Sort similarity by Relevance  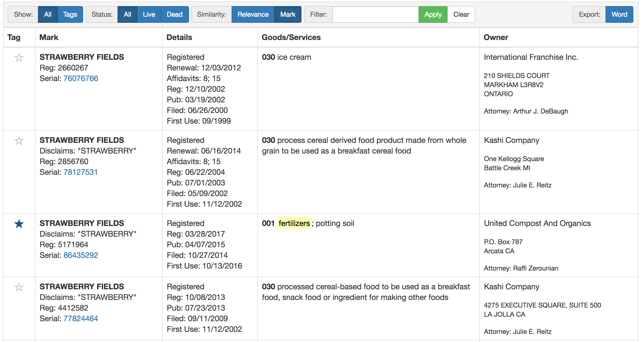click(x=253, y=14)
